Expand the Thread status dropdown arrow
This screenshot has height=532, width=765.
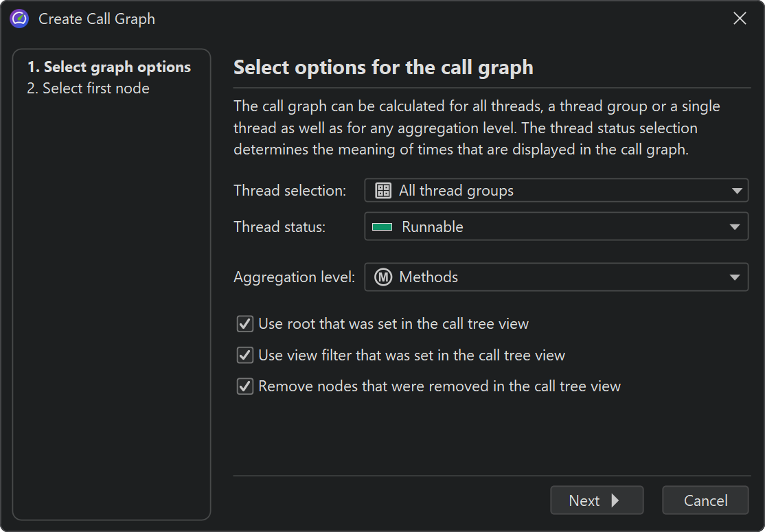pos(735,227)
